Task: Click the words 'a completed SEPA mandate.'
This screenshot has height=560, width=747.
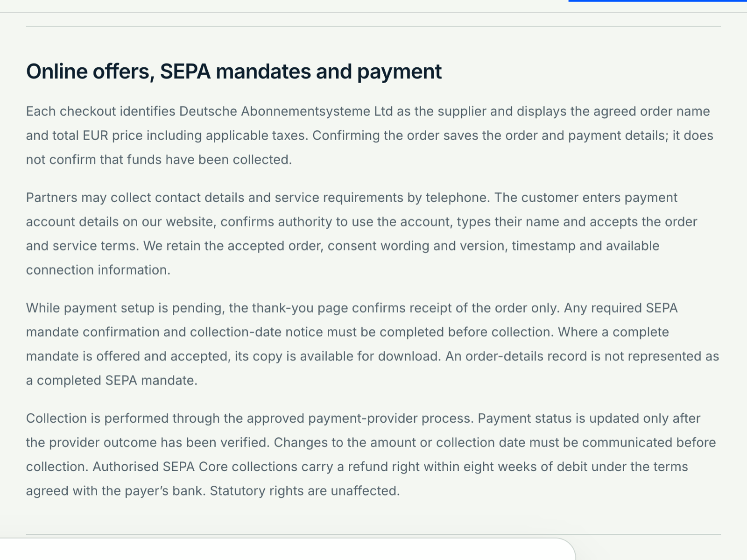Action: [x=112, y=380]
